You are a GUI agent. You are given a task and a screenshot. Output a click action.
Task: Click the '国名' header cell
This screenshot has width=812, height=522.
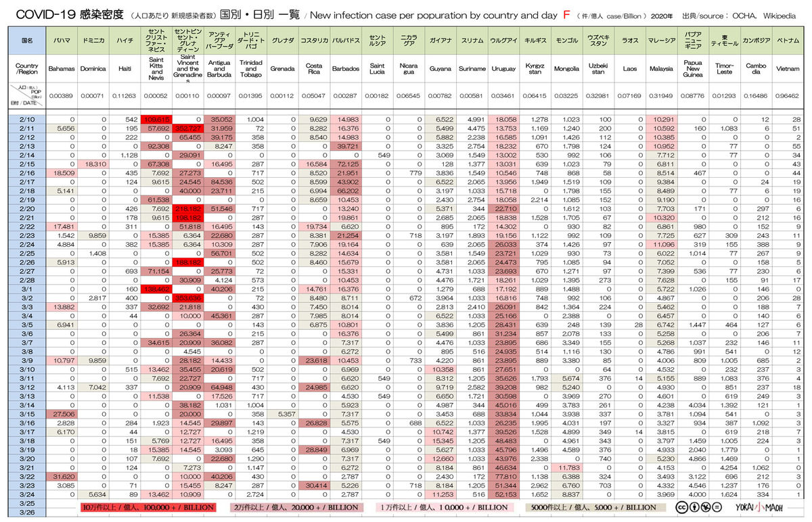[26, 41]
